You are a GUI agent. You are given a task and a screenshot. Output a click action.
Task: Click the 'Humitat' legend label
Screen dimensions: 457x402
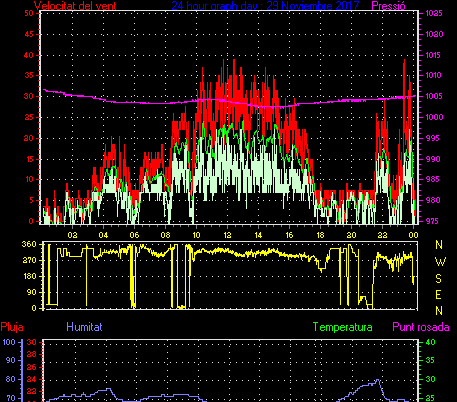(84, 327)
